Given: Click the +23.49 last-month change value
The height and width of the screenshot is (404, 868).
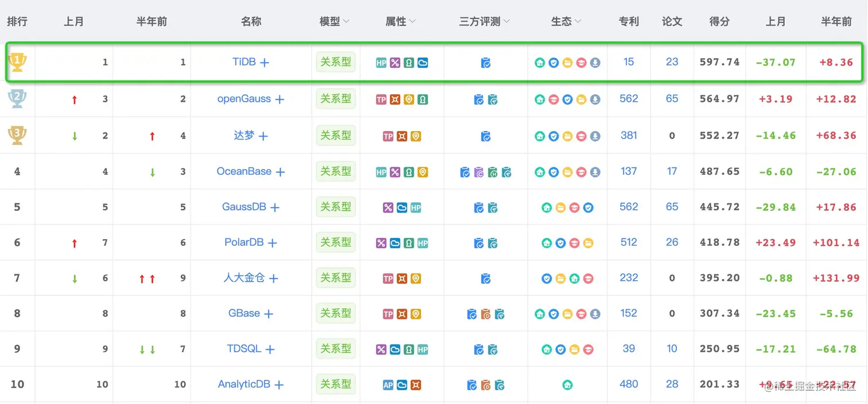Looking at the screenshot, I should click(776, 243).
